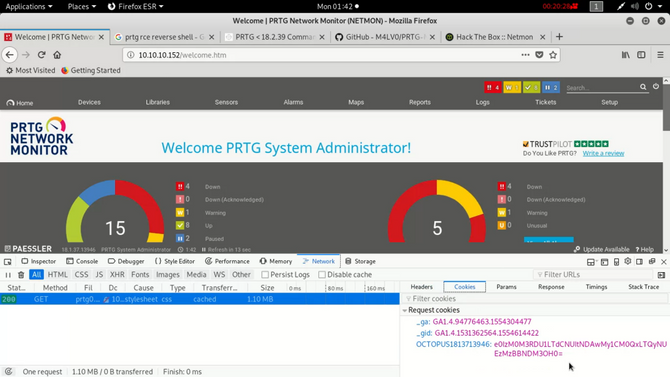Switch to the Cookies details tab
The image size is (670, 377).
pyautogui.click(x=464, y=287)
